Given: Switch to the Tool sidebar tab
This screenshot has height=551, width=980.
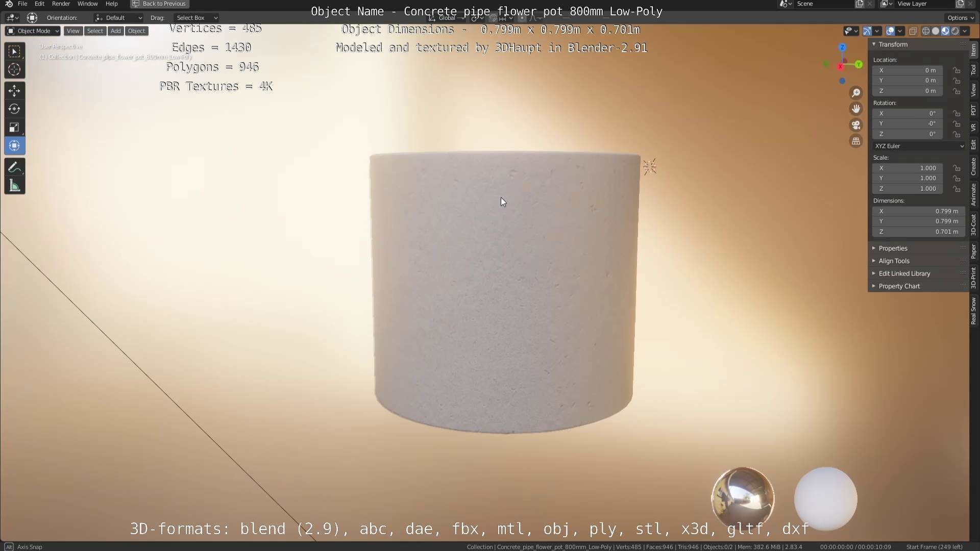Looking at the screenshot, I should coord(973,69).
